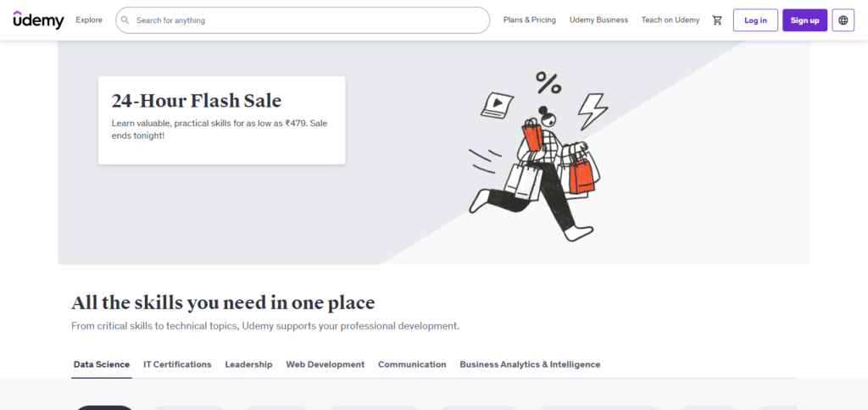Click the 24-Hour Flash Sale heading
868x410 pixels.
tap(197, 101)
